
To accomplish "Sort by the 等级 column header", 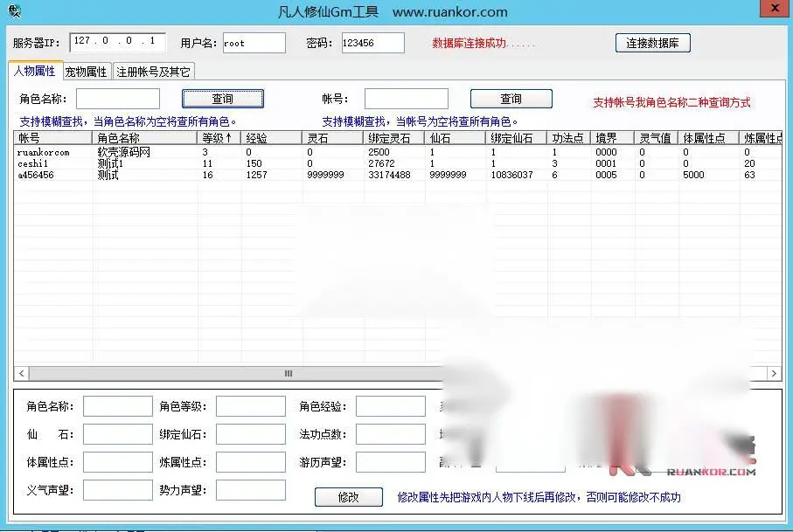I will [219, 138].
